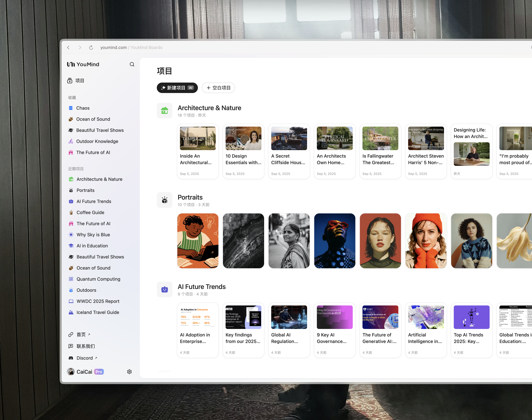
Task: Open the Fallingwater video card
Action: click(380, 151)
